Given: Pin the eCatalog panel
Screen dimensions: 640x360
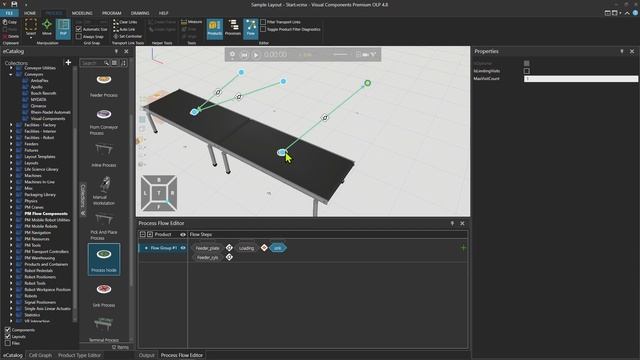Looking at the screenshot, I should point(116,51).
